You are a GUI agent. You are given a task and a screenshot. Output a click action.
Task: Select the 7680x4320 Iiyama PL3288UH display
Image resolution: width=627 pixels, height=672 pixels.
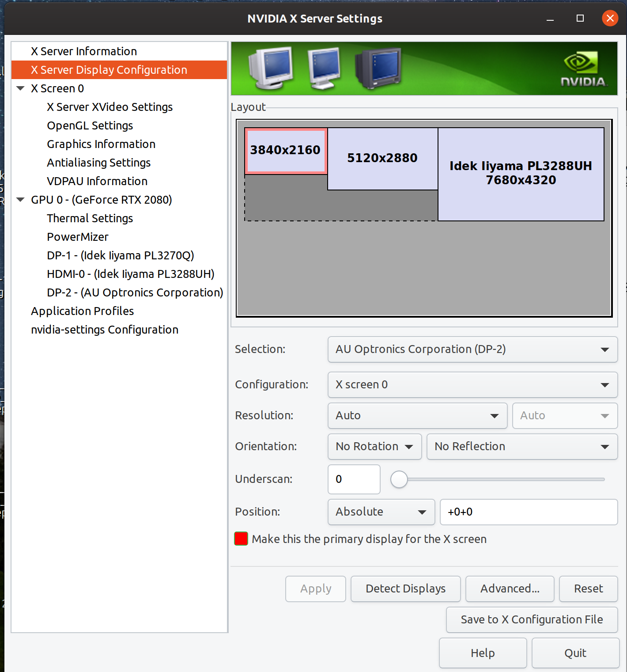tap(521, 174)
